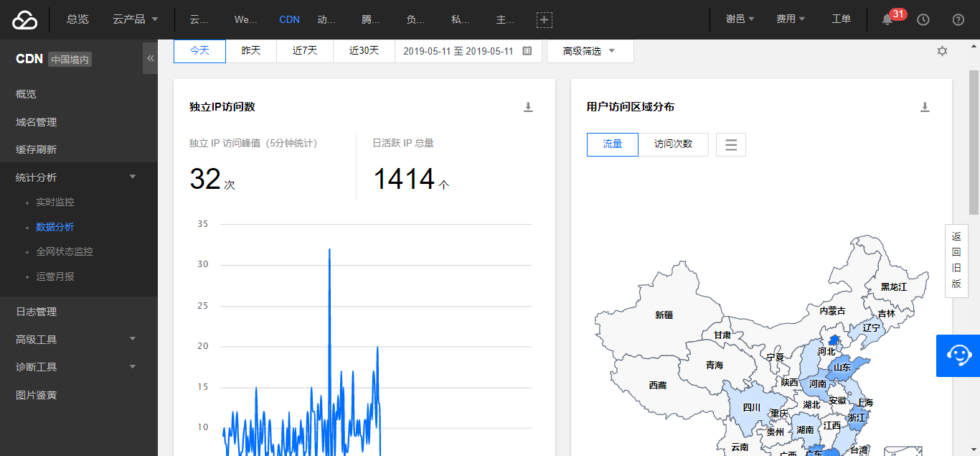Screen dimensions: 980x456
Task: Select the 昨天 time range tab
Action: click(251, 51)
